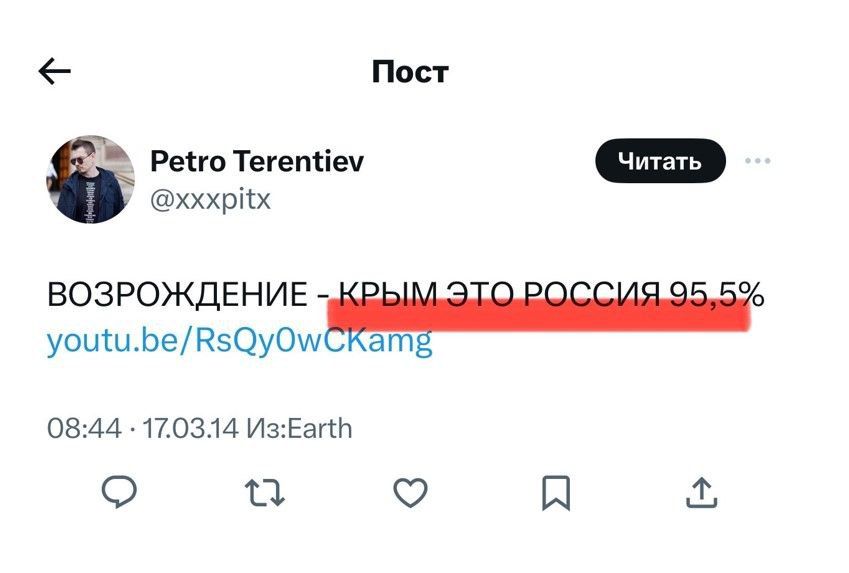Open Petro Terentiev's profile picture
Viewport: 849px width, 573px height.
(91, 179)
